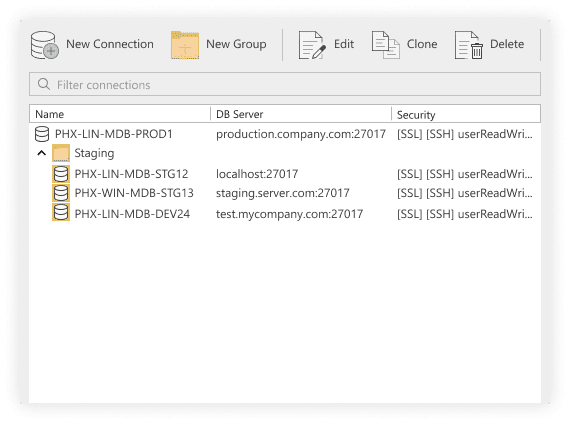Focus the Filter connections search field

coord(285,84)
